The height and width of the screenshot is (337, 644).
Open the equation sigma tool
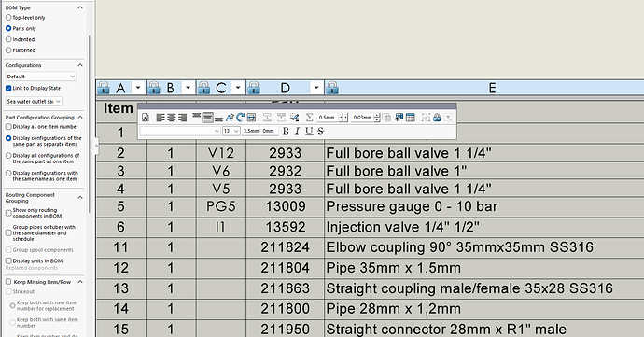tap(309, 118)
